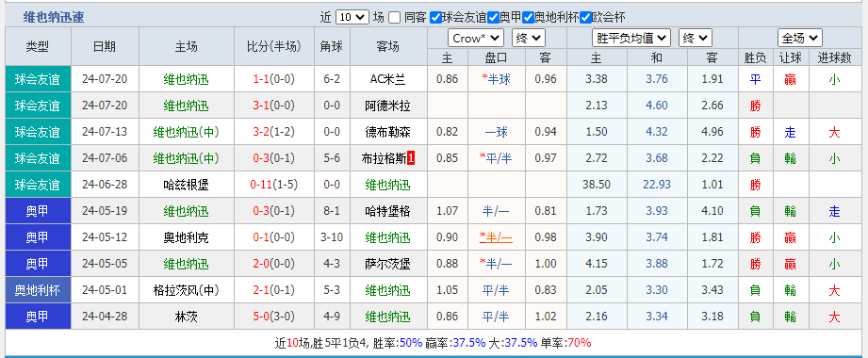Click the 一球 handicap in 德布勒森 row
The width and height of the screenshot is (868, 358).
[496, 132]
